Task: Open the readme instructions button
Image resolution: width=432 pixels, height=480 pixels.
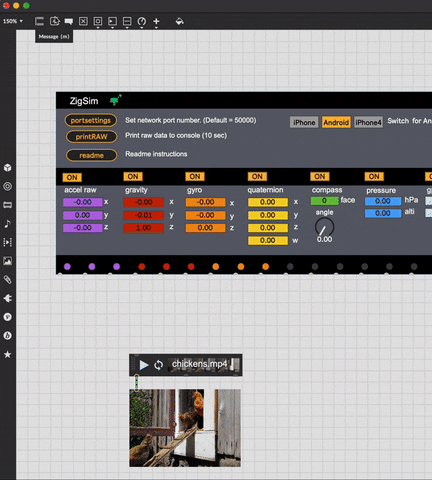Action: tap(92, 155)
